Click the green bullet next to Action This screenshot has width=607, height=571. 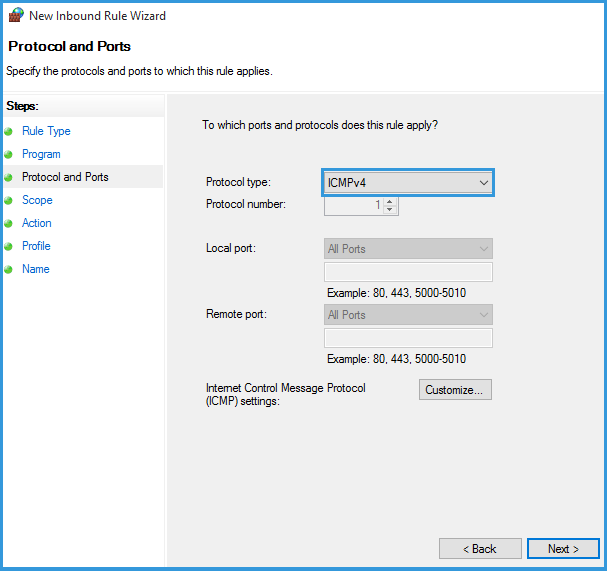tap(9, 223)
